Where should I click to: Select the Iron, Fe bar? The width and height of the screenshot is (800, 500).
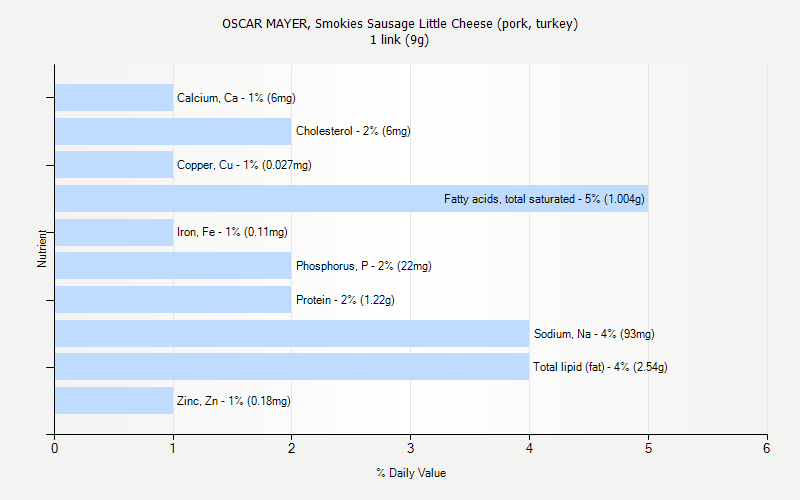pyautogui.click(x=114, y=232)
